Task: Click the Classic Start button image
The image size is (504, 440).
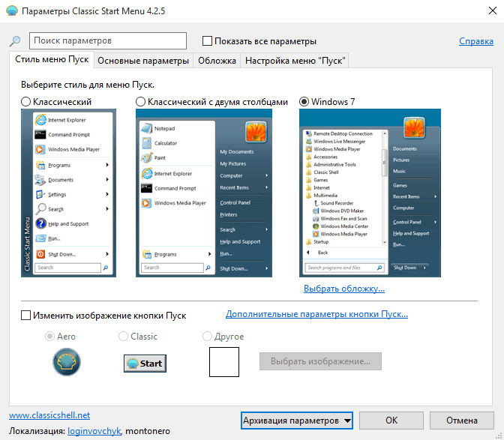Action: pyautogui.click(x=145, y=364)
